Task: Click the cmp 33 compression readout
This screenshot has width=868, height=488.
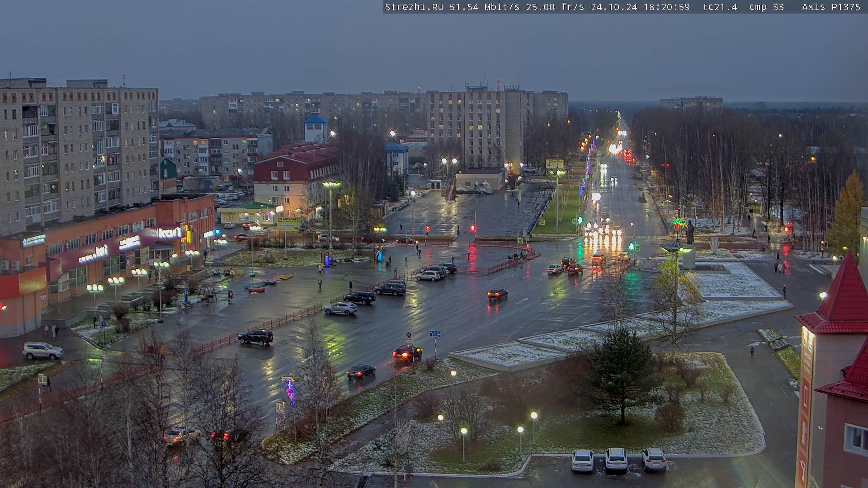Action: [x=767, y=7]
